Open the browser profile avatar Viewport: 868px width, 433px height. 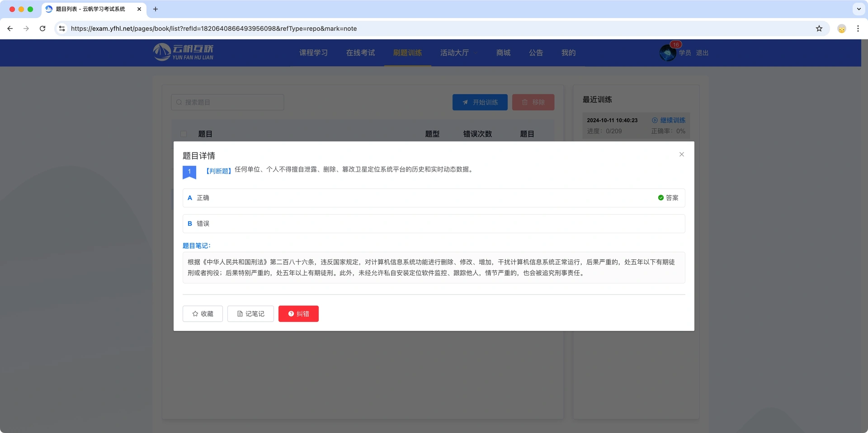tap(842, 29)
